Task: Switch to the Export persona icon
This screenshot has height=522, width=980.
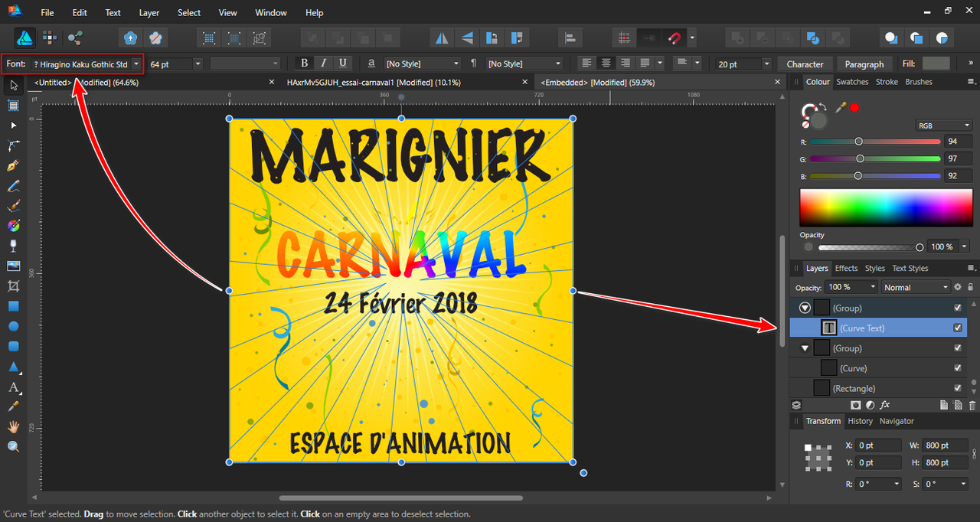Action: pos(75,38)
